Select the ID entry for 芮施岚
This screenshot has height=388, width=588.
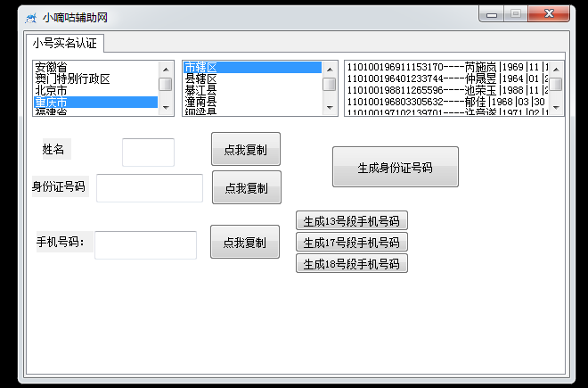[445, 67]
